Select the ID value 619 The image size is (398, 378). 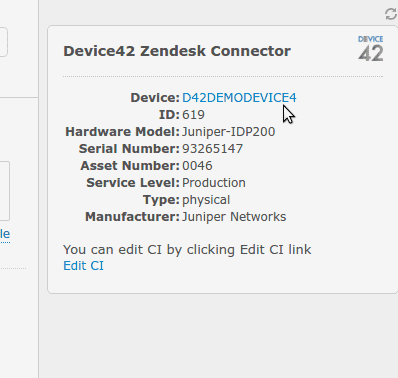(193, 115)
